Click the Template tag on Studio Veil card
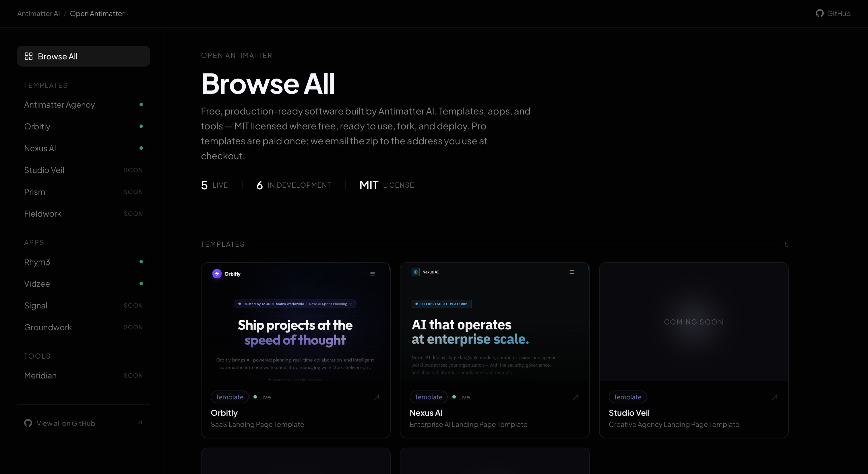Screen dimensions: 868x474 pyautogui.click(x=627, y=397)
